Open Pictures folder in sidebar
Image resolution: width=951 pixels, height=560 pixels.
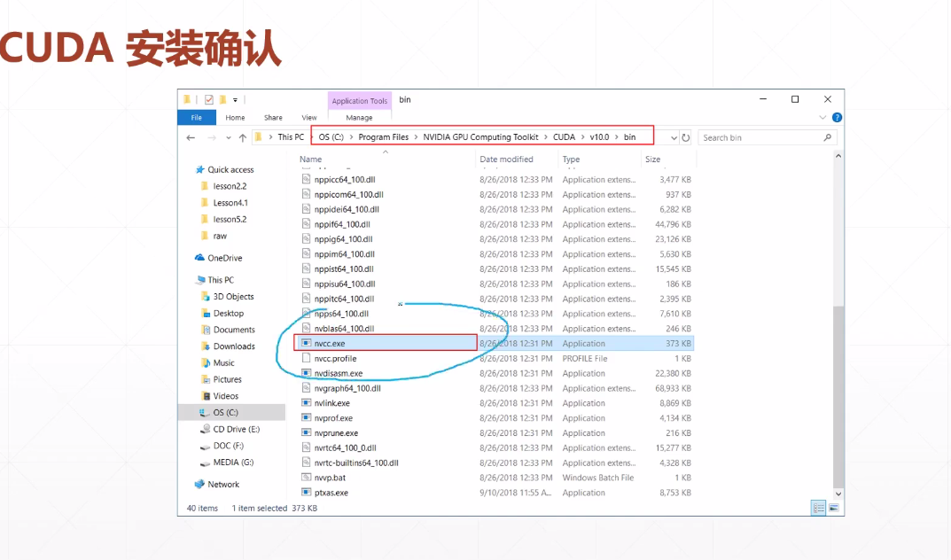point(228,379)
